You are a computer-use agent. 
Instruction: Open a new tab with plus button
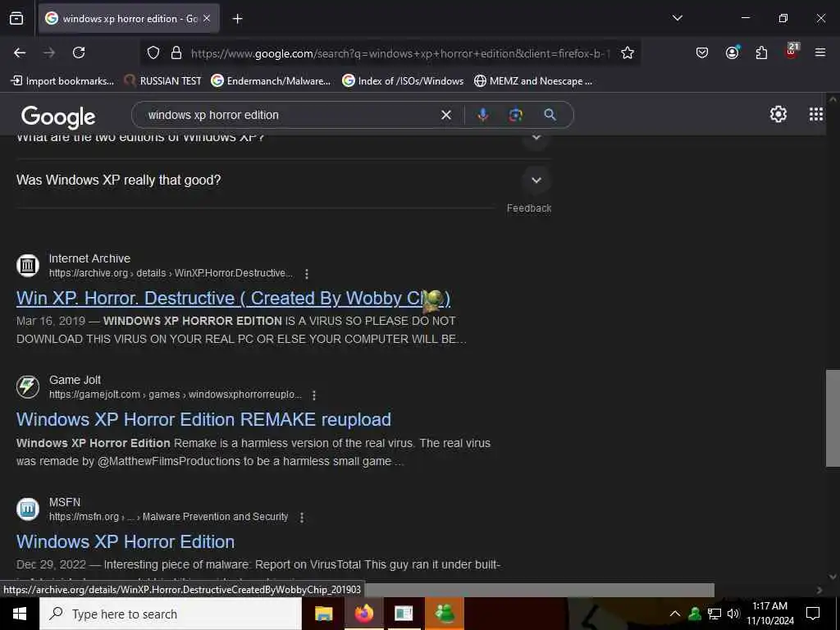[x=237, y=19]
